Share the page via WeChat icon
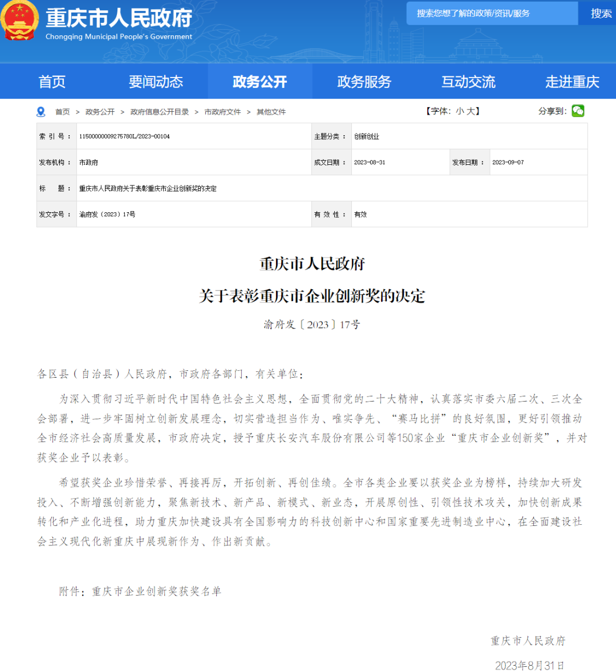616x672 pixels. (578, 111)
